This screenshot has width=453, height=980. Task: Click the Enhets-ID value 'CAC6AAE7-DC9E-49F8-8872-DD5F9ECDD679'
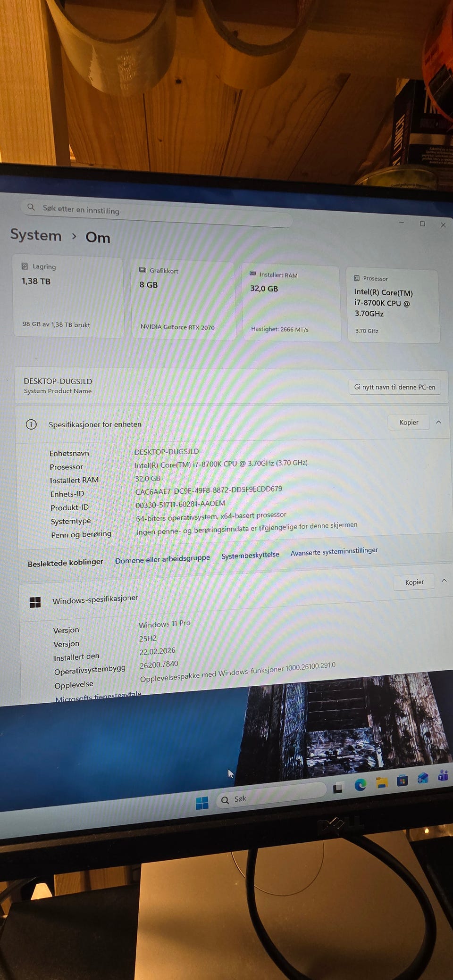[209, 490]
